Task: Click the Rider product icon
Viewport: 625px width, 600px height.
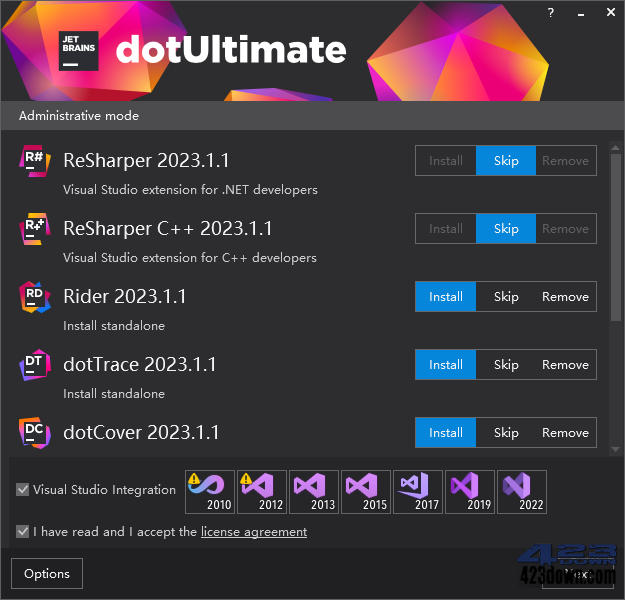Action: pos(35,297)
